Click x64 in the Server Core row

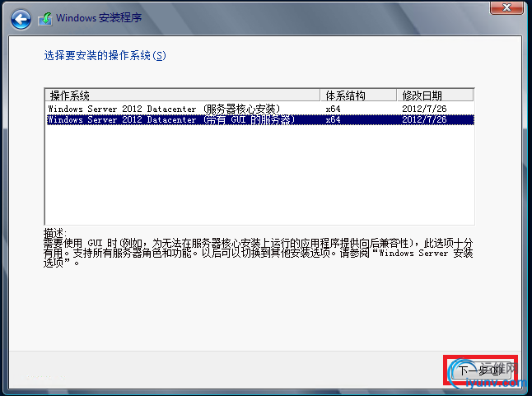[333, 109]
